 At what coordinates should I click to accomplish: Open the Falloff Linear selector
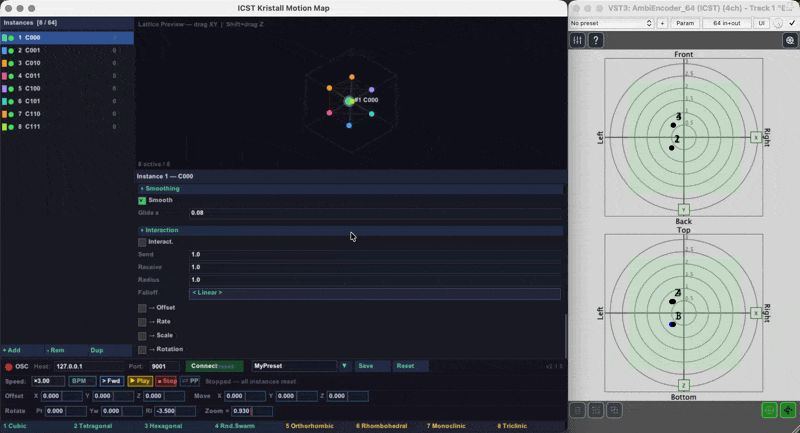(374, 293)
